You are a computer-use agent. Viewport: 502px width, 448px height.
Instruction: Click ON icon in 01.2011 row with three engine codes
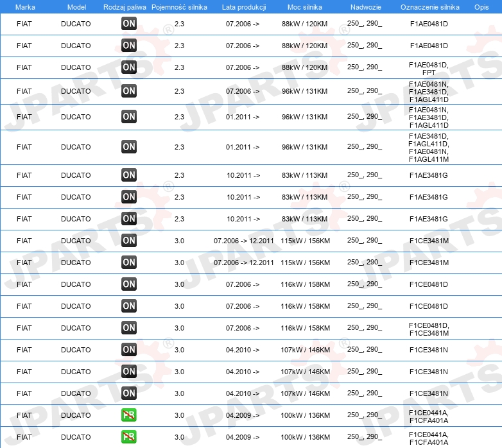(129, 116)
